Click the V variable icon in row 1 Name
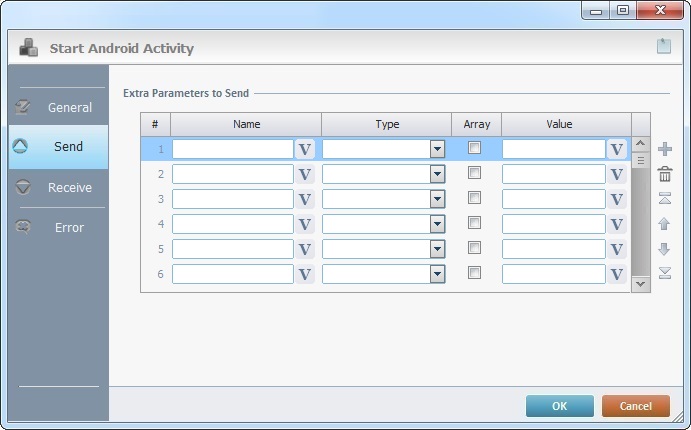The height and width of the screenshot is (430, 691). (x=305, y=149)
